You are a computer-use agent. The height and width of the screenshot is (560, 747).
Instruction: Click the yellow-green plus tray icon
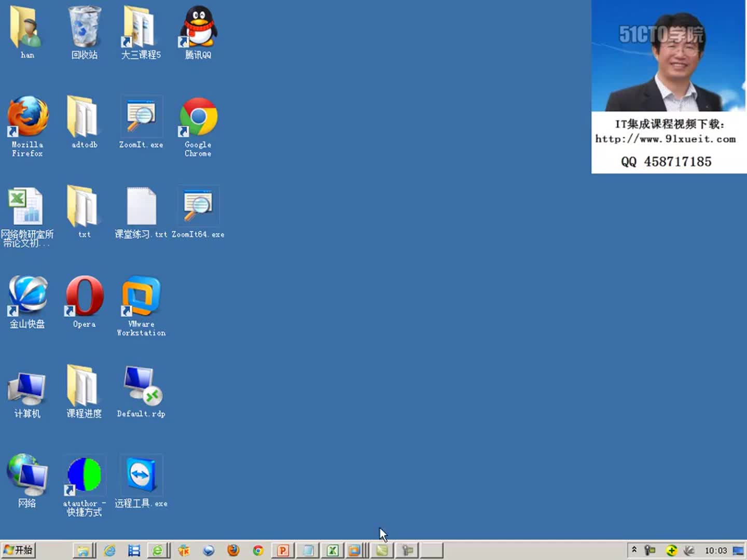click(671, 550)
